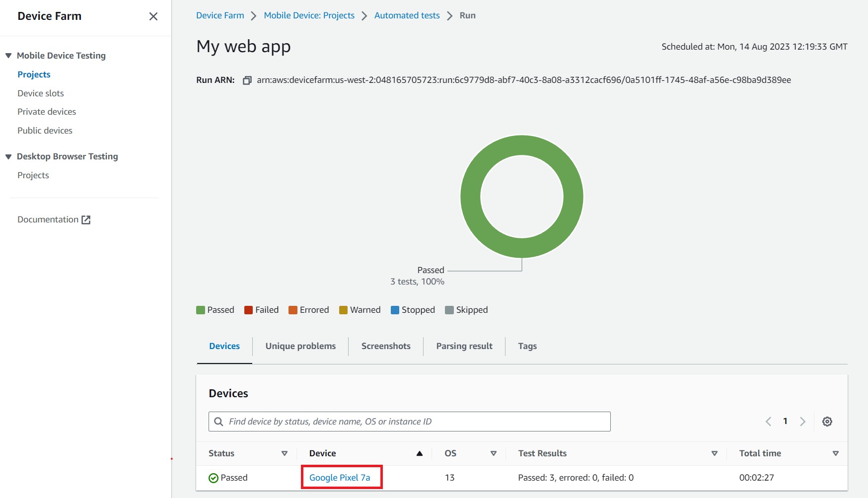
Task: Sort by Total time column arrow
Action: (835, 453)
